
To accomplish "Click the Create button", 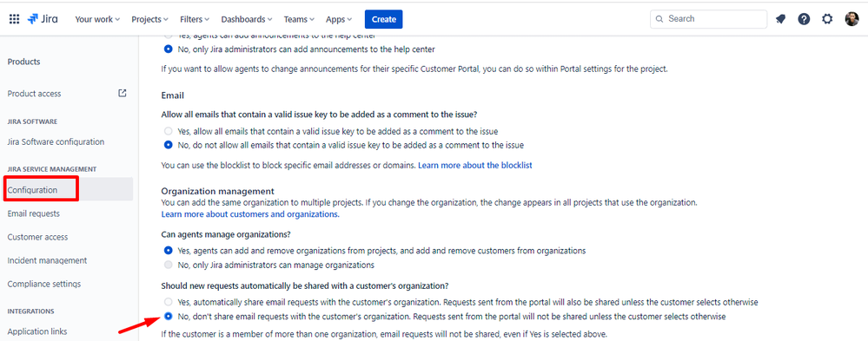I will click(384, 19).
